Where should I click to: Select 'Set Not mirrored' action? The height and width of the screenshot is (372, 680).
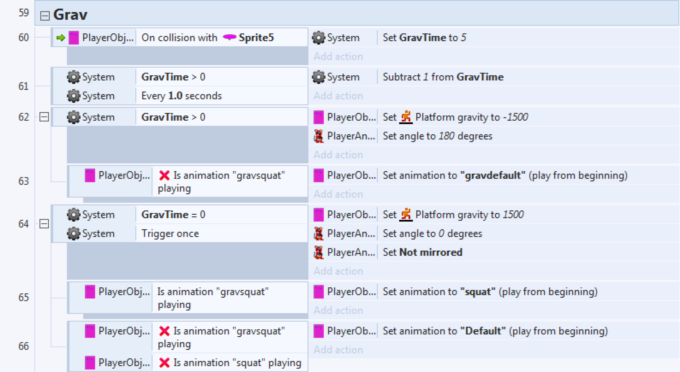click(x=422, y=252)
